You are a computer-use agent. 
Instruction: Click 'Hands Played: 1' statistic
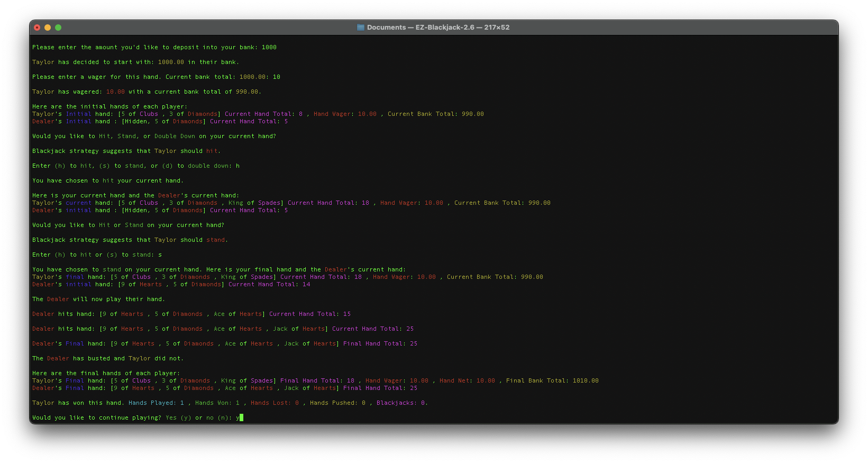[156, 403]
